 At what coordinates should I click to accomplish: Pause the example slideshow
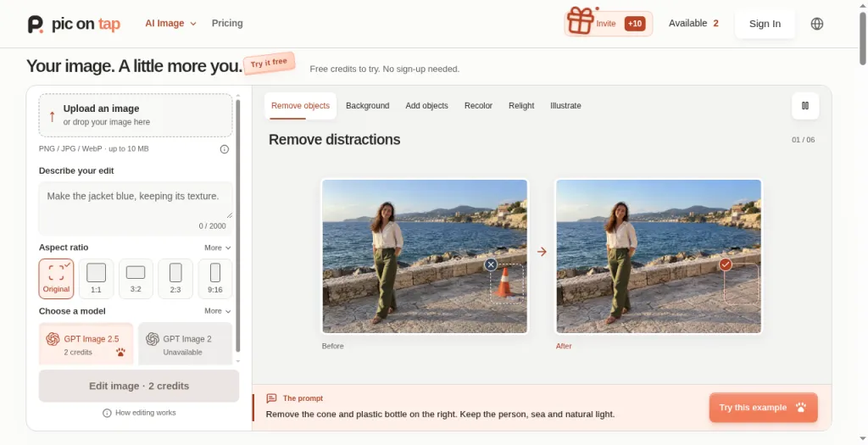[805, 106]
